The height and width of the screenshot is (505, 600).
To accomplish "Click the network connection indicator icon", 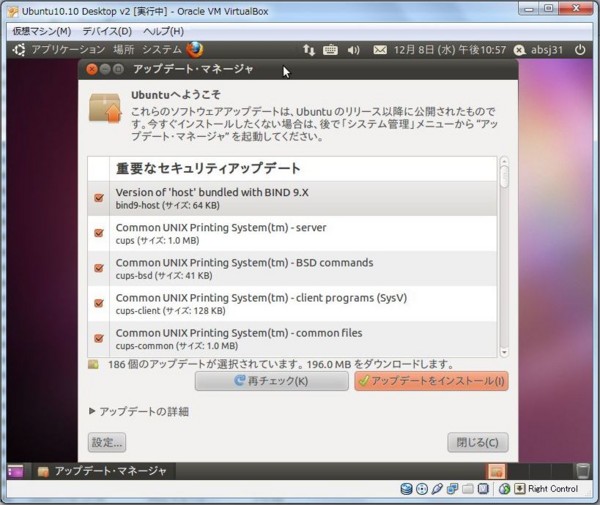I will [309, 50].
